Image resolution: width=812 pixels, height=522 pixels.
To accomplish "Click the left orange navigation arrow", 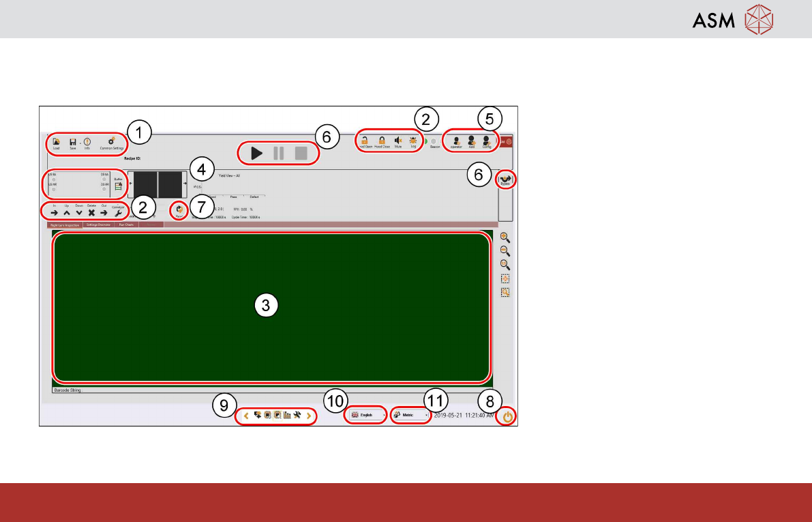I will [246, 416].
